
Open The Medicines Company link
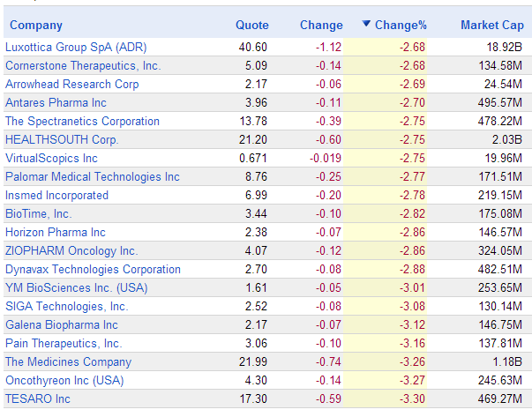tap(69, 361)
